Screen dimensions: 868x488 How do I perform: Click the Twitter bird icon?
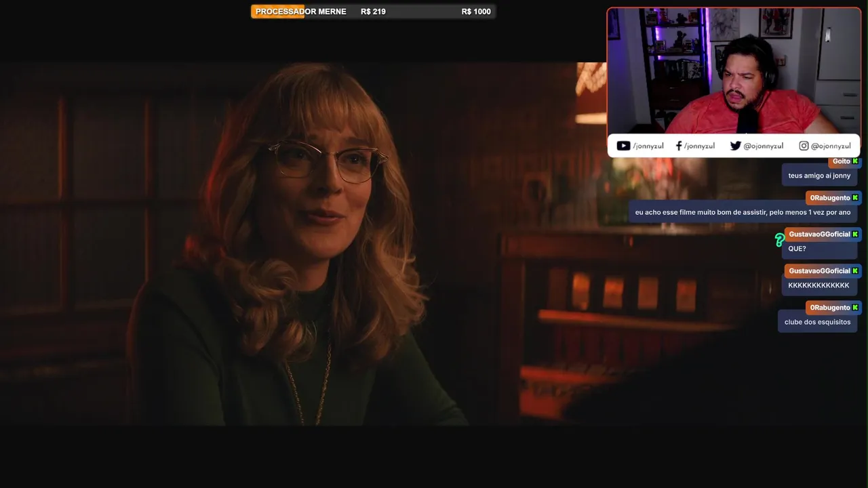pyautogui.click(x=735, y=146)
